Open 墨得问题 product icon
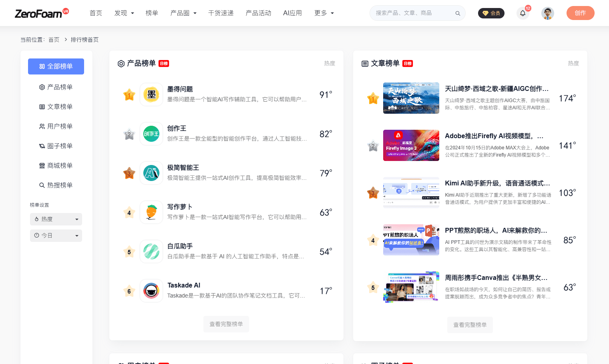This screenshot has height=364, width=609. coord(151,95)
